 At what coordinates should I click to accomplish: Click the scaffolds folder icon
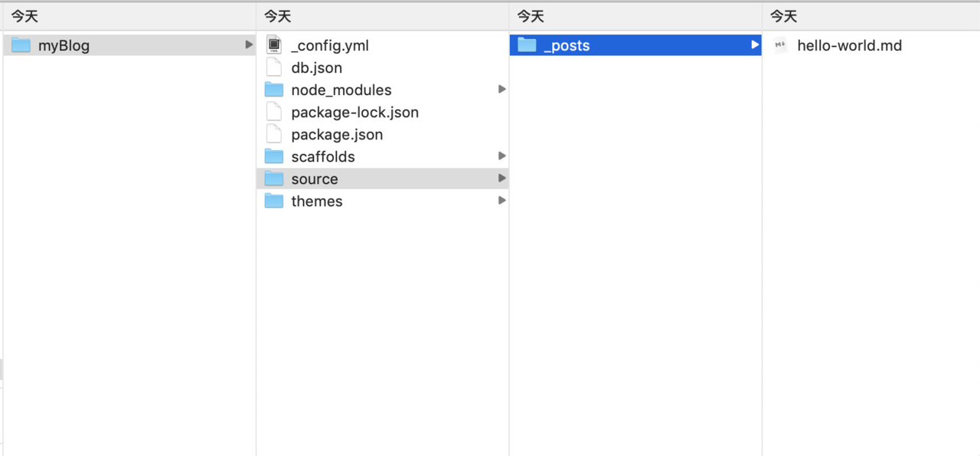click(x=274, y=156)
